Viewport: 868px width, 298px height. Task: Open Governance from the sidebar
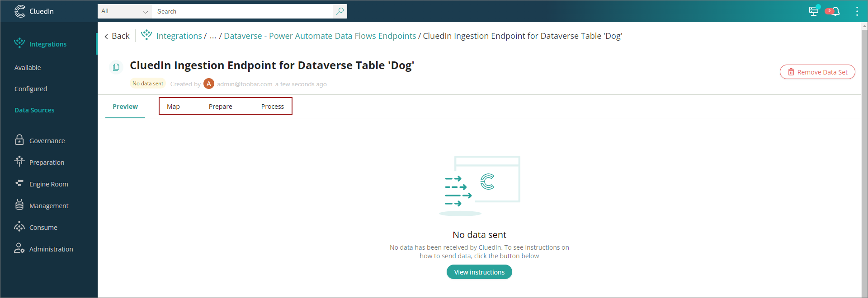(x=47, y=141)
